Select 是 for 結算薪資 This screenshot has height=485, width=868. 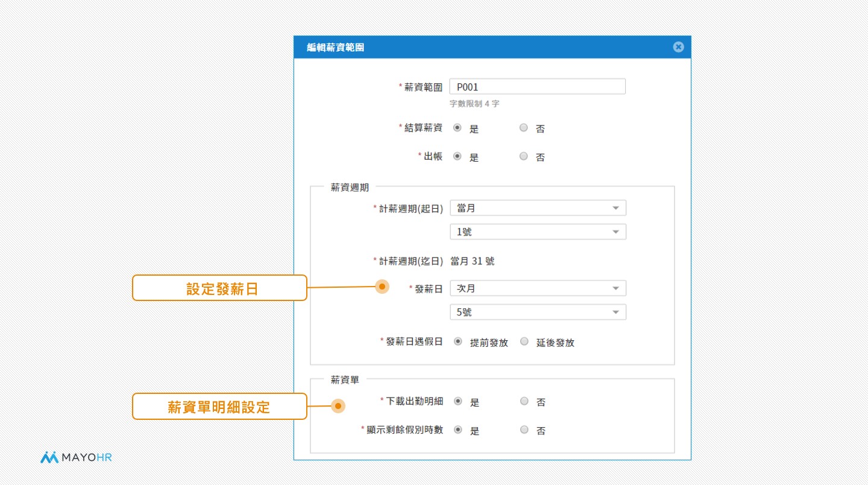(458, 128)
